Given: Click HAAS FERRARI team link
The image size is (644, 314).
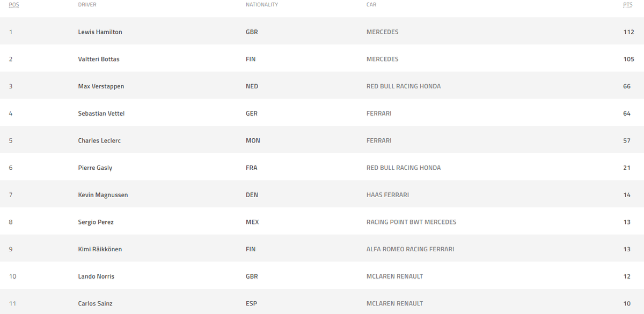Looking at the screenshot, I should tap(387, 195).
